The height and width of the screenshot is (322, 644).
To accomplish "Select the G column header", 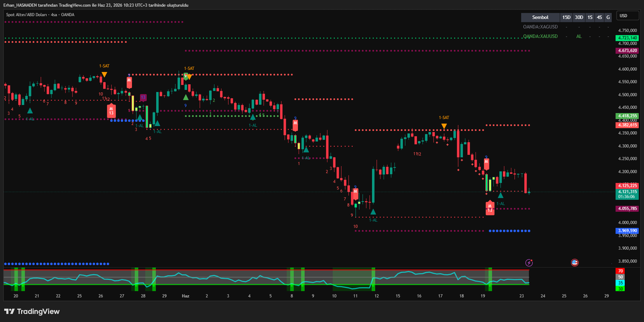I will (608, 17).
